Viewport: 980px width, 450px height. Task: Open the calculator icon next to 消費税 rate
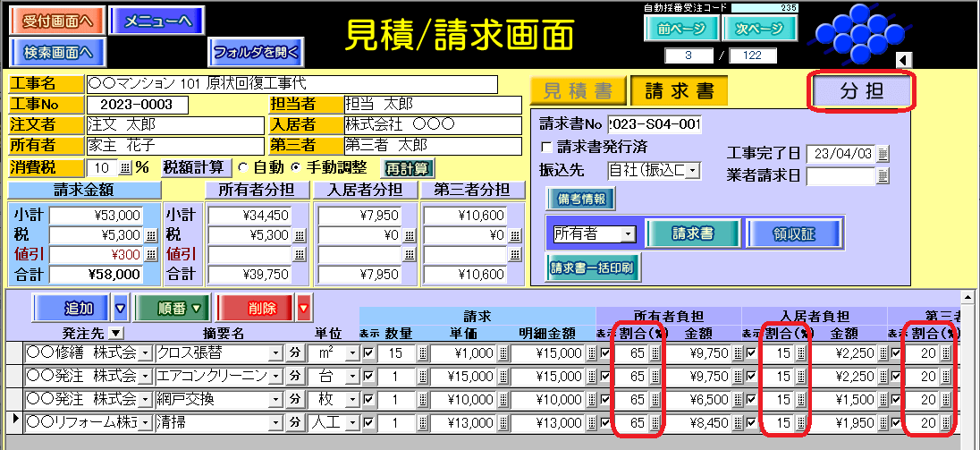pyautogui.click(x=124, y=167)
